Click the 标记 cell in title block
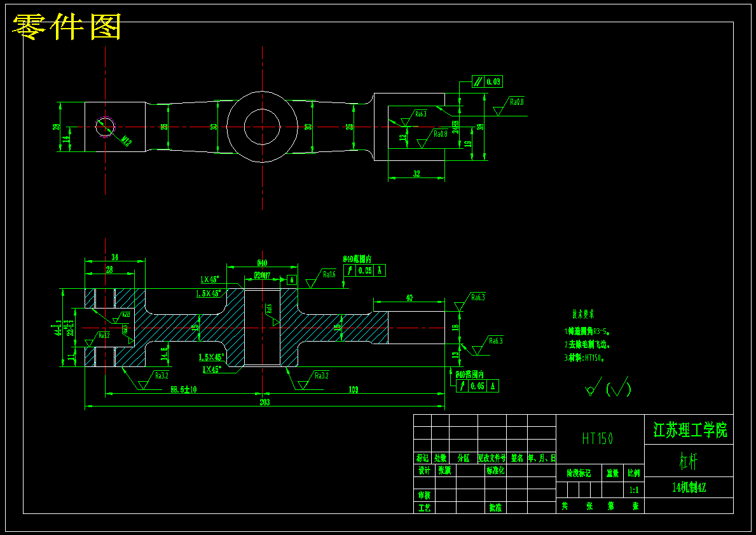The height and width of the screenshot is (535, 756). point(422,458)
